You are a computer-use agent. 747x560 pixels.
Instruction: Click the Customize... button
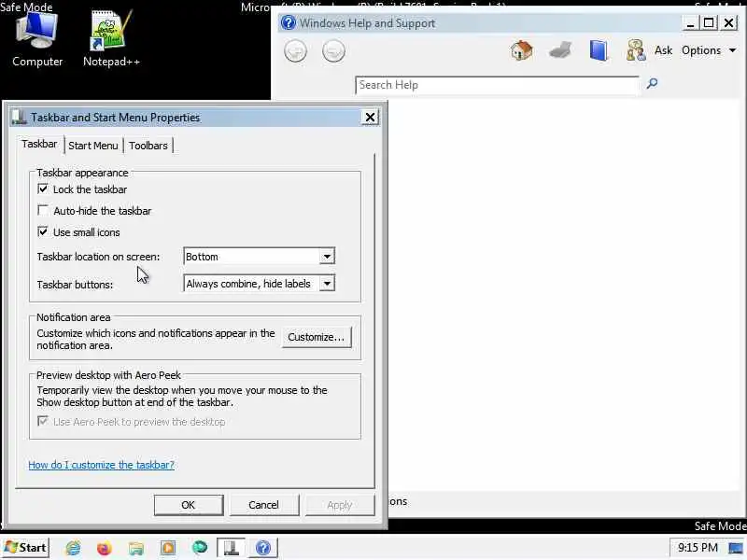317,337
